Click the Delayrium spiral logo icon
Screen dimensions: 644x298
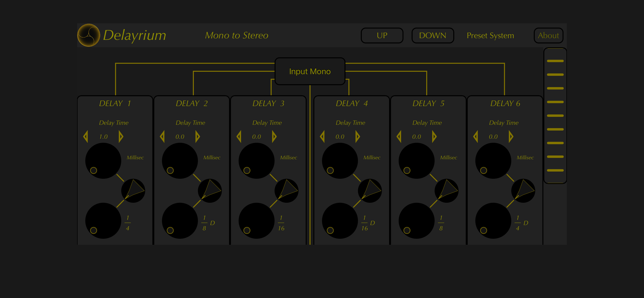[x=88, y=35]
